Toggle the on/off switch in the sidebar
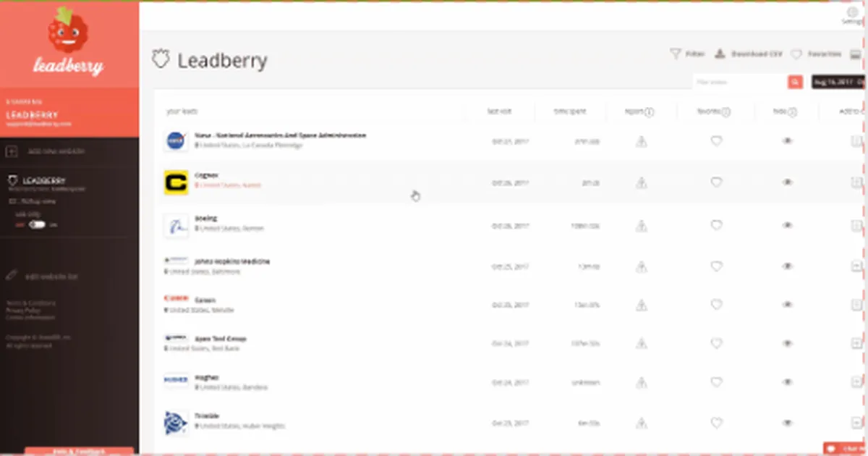 coord(37,224)
